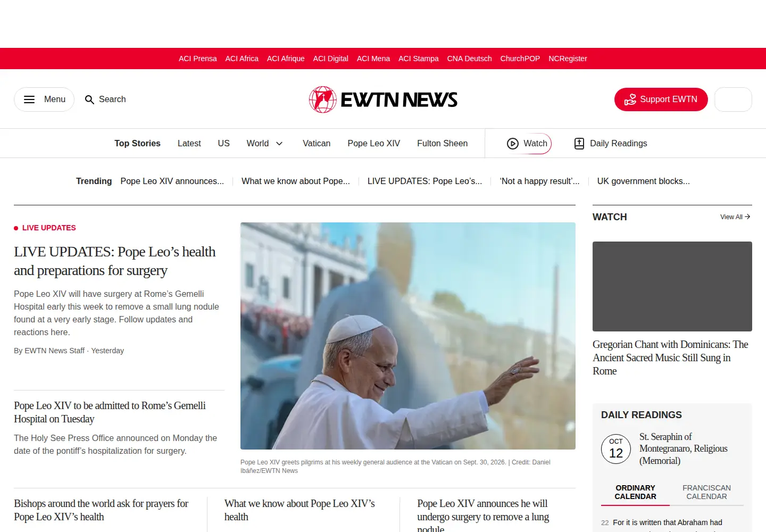This screenshot has width=766, height=532.
Task: Open St. Seraphin of Montegranaro reading
Action: (x=684, y=448)
